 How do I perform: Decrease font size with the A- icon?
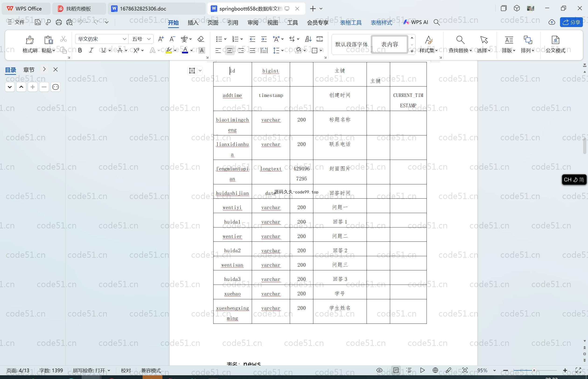tap(172, 39)
